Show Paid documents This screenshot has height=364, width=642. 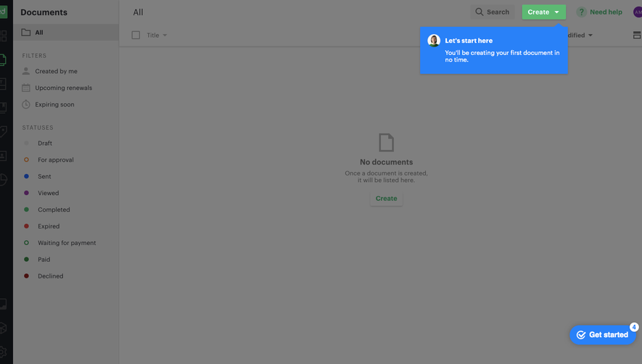pos(44,260)
